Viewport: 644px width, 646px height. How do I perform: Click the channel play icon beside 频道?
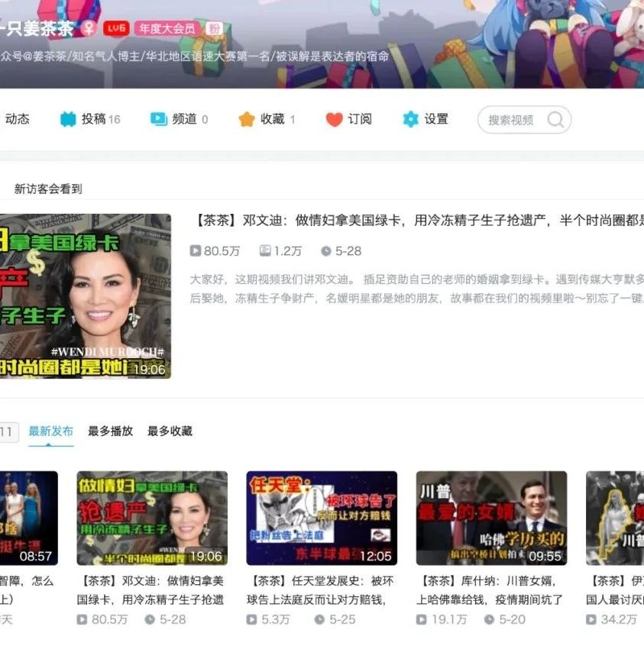tap(159, 119)
